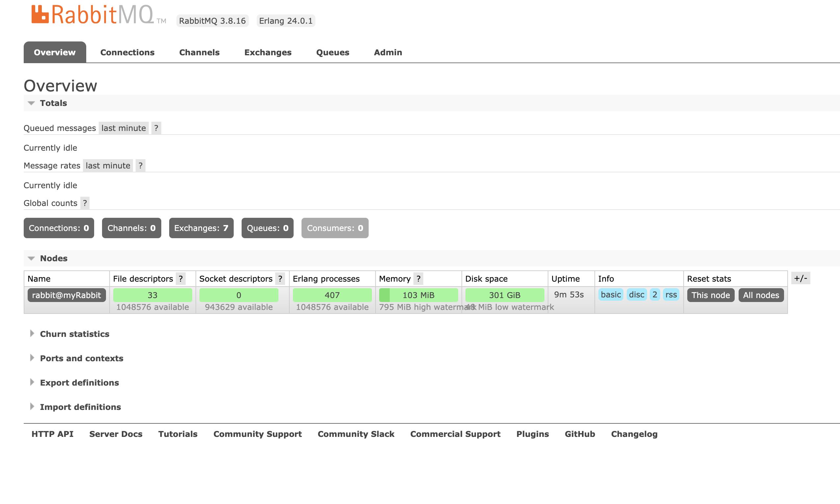Change Message rates range 'last minute'

108,165
